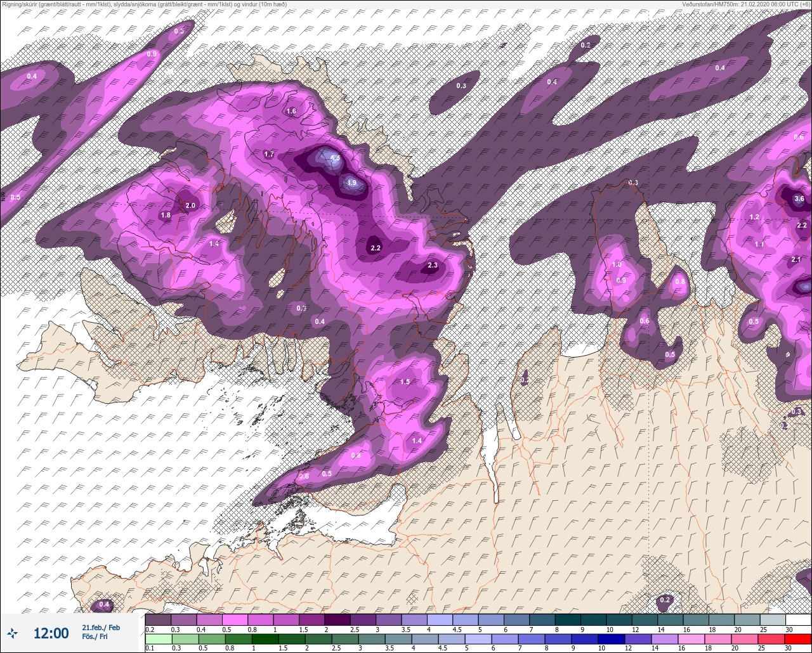Viewport: 812px width, 653px height.
Task: Click the 2.2 label next to the 2.3 label
Action: (376, 248)
